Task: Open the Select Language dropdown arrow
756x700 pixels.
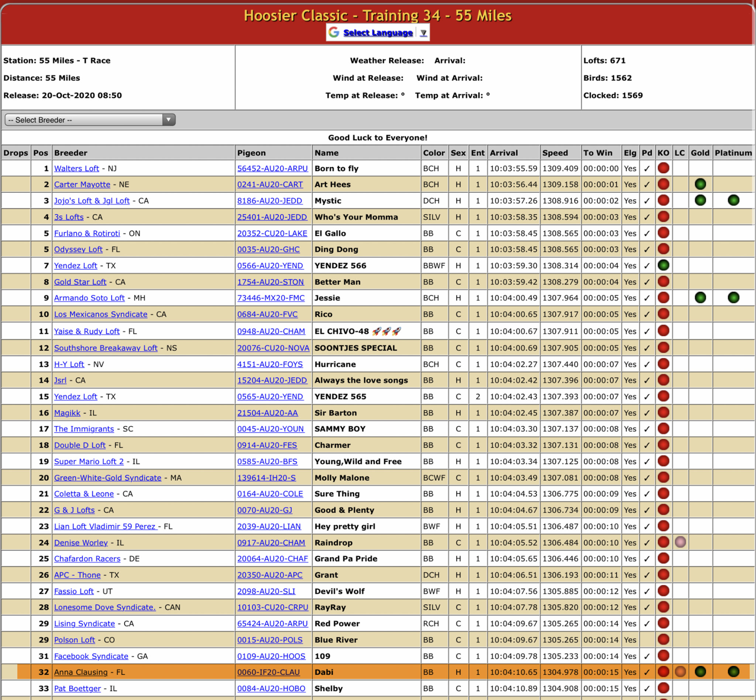Action: coord(423,33)
